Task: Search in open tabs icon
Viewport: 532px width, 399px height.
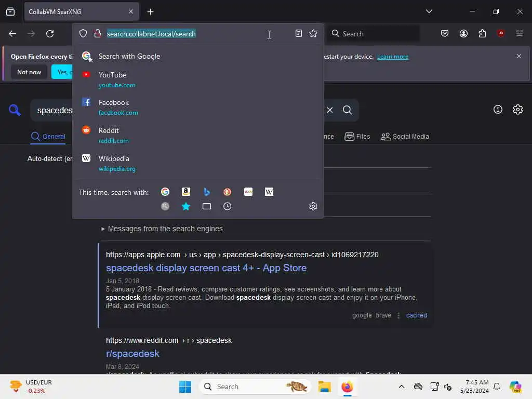Action: [x=207, y=206]
